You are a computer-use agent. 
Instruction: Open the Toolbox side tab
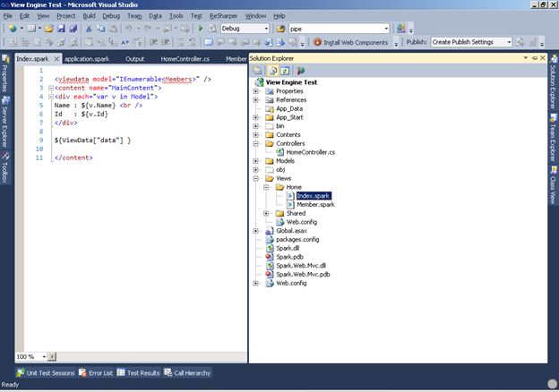[5, 167]
